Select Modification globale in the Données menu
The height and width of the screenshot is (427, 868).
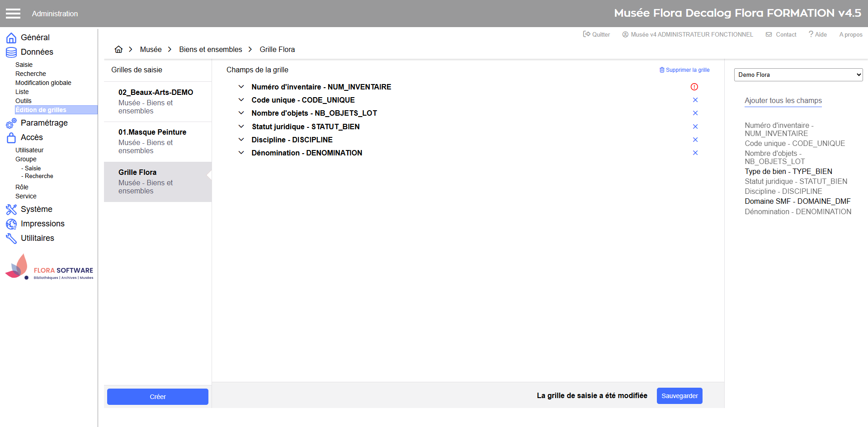coord(43,83)
